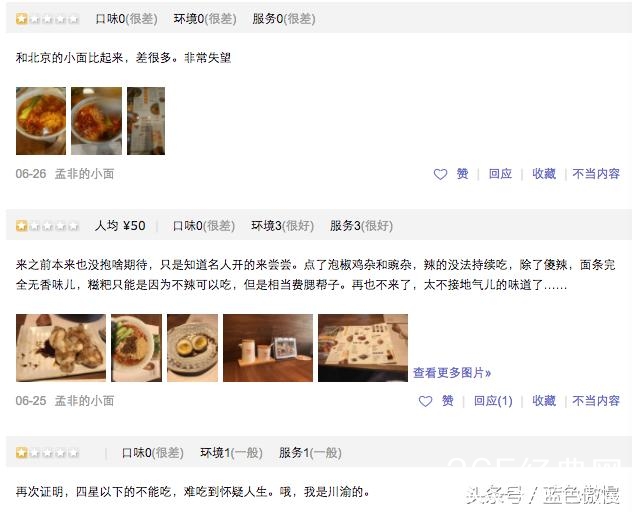Expand more photos via 查看更多图片»

452,373
